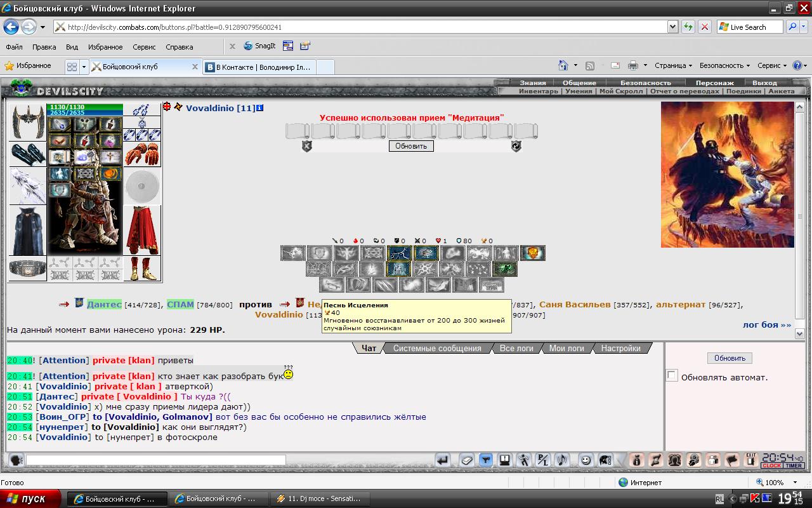Switch to TIMER mode
Screen dimensions: 812x508
(x=794, y=465)
